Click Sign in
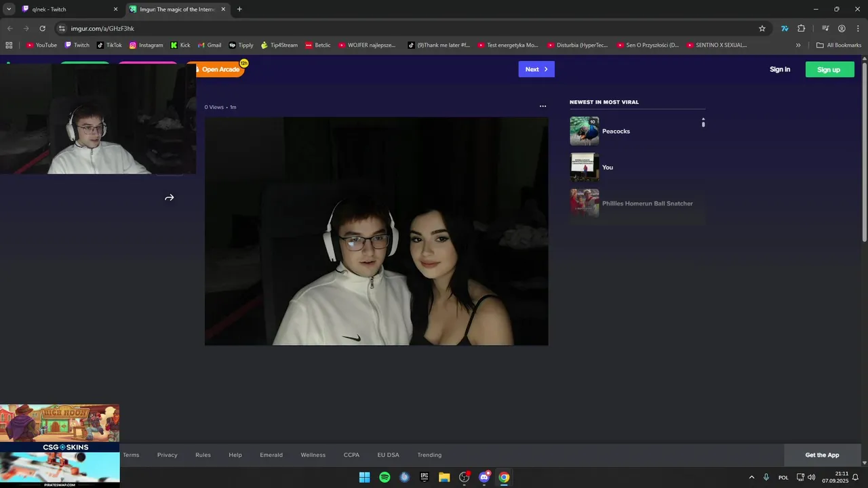 click(780, 69)
